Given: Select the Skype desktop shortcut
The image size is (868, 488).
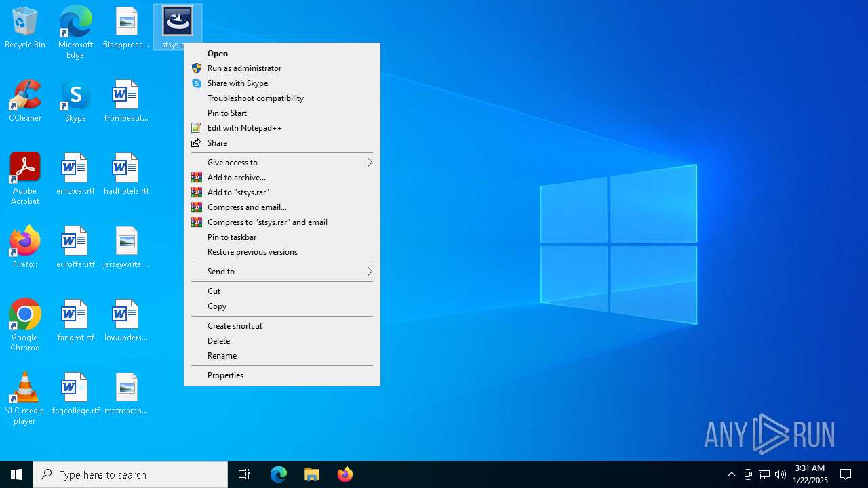Looking at the screenshot, I should pyautogui.click(x=75, y=101).
